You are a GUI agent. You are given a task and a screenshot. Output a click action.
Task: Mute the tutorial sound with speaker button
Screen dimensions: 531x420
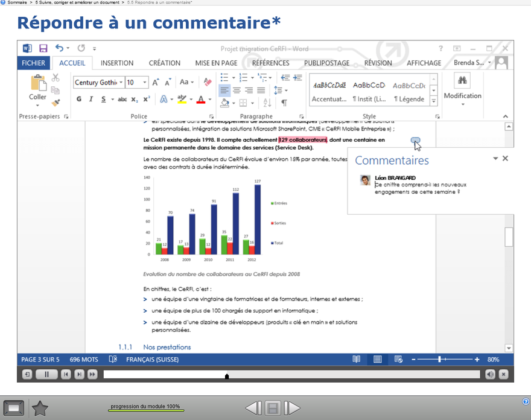tap(490, 375)
